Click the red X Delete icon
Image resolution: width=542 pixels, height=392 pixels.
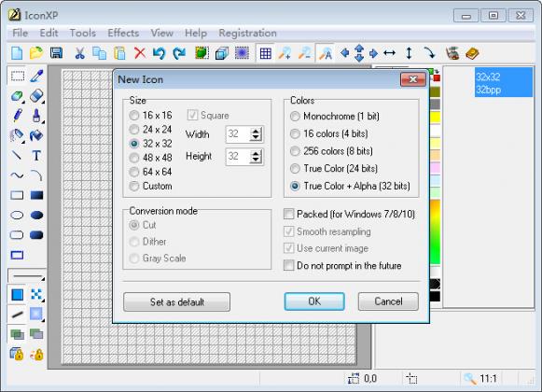[140, 53]
